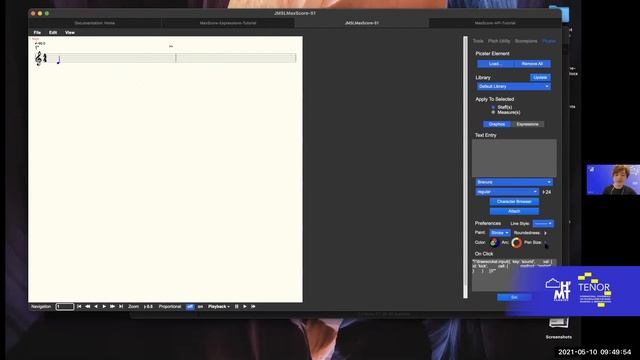Click the speaker video thumbnail
Image resolution: width=640 pixels, height=360 pixels.
point(613,180)
